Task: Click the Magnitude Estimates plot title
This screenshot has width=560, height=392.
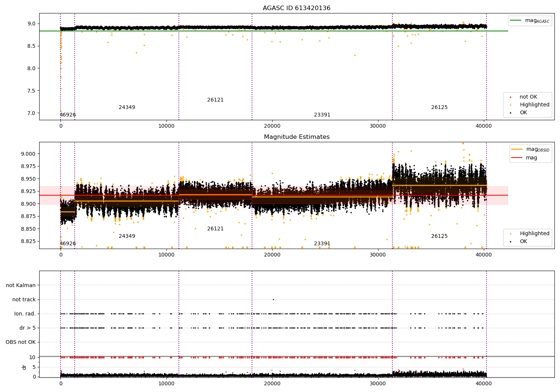Action: pos(296,137)
